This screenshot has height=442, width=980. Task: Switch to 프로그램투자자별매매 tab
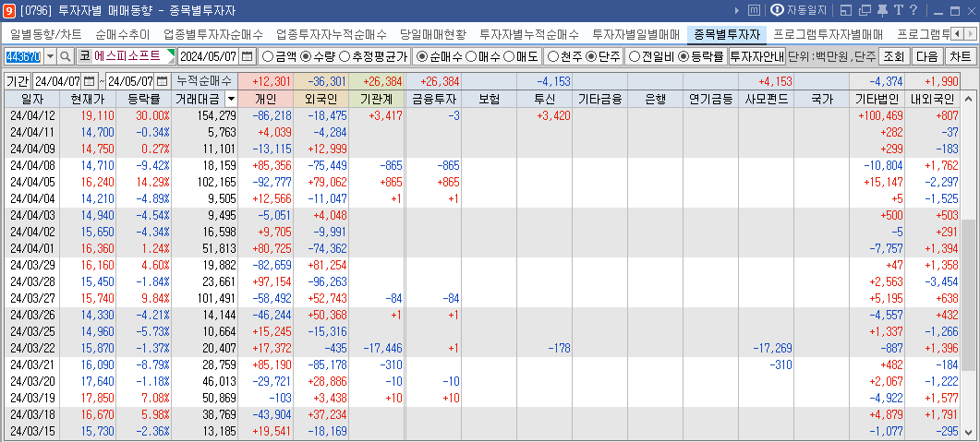point(829,34)
